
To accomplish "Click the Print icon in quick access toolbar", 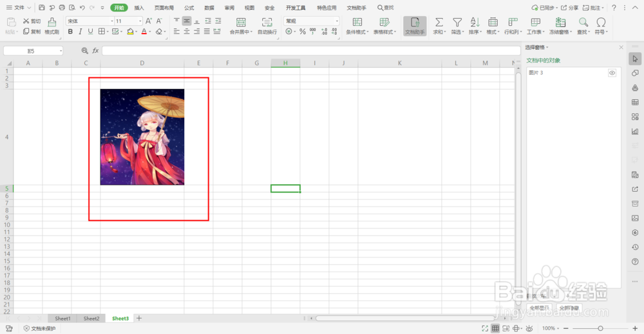I will click(x=62, y=7).
